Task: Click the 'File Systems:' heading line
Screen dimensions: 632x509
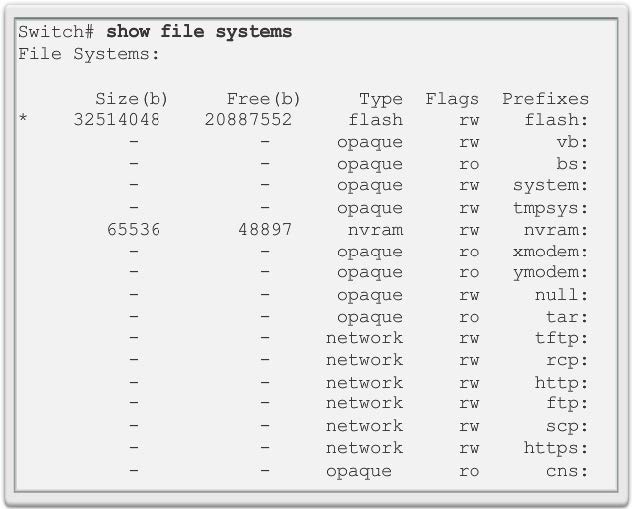Action: (89, 54)
